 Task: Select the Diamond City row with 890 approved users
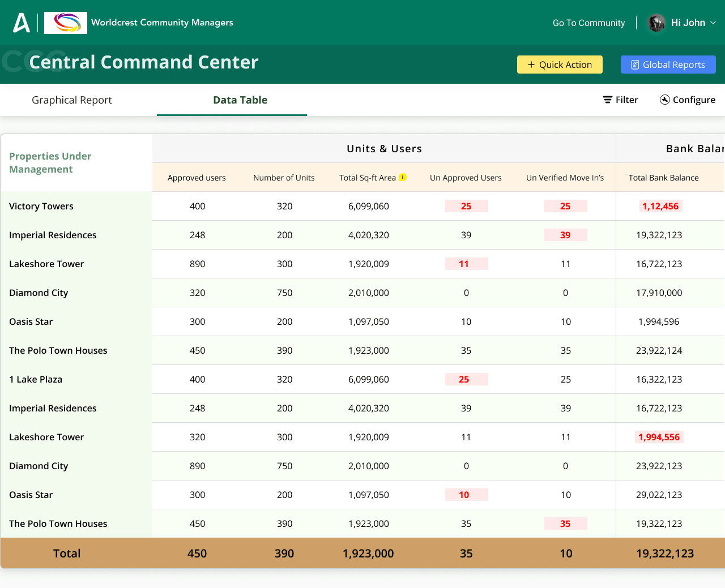362,466
